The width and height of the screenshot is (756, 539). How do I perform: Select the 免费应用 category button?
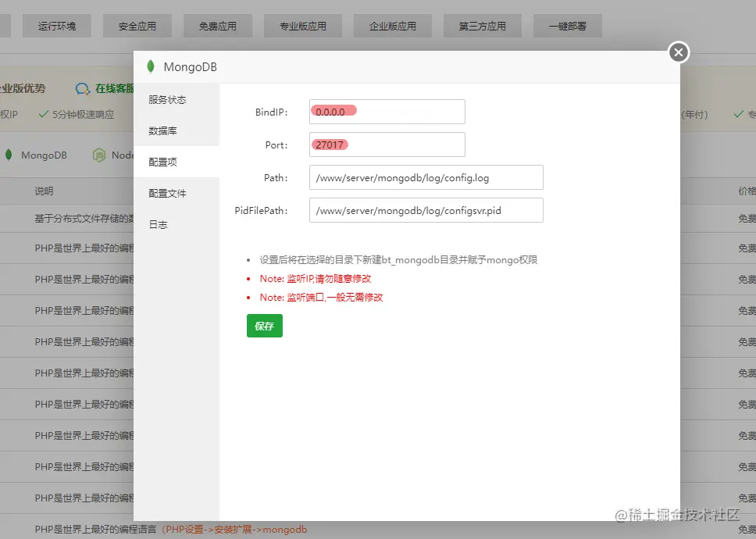coord(218,26)
